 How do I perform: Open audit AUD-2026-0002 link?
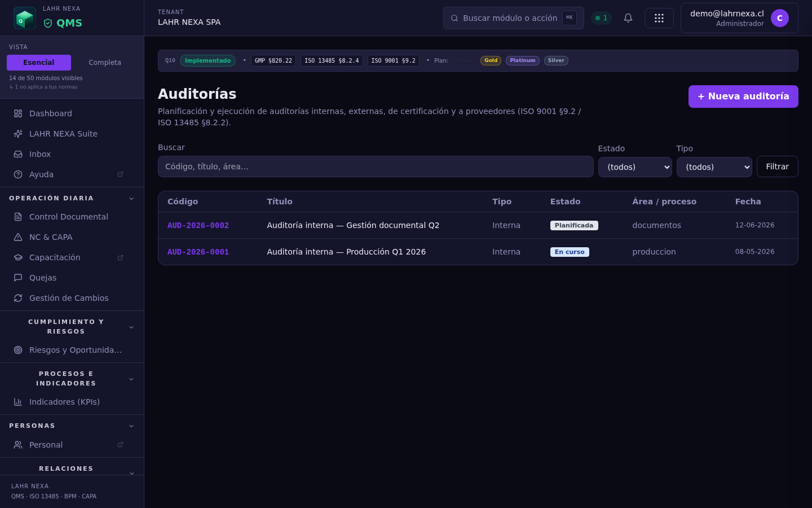(x=198, y=225)
